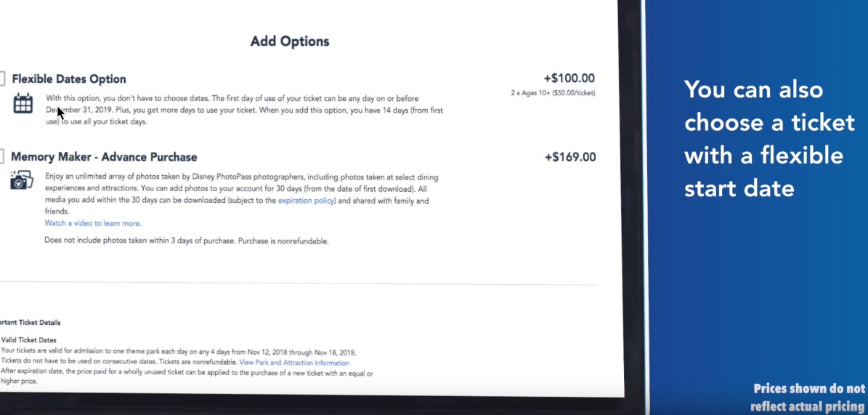Click the 'Does not include photos' disclaimer text
Viewport: 868px width, 415px height.
(x=187, y=241)
